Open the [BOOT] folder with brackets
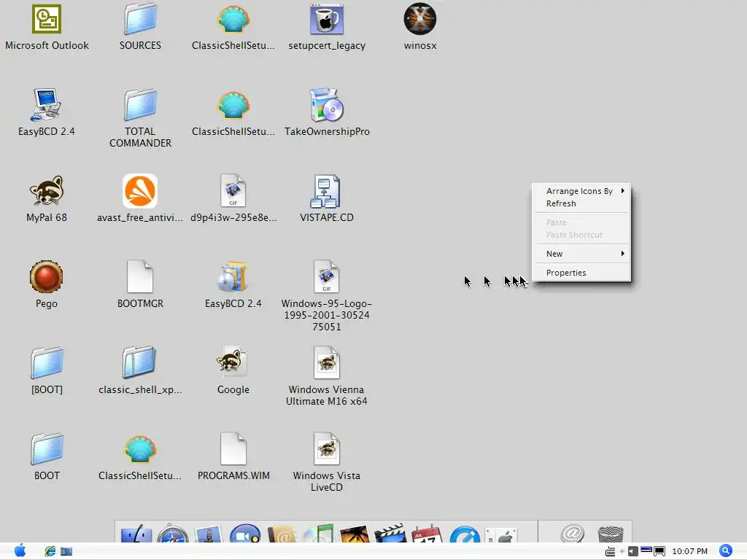The height and width of the screenshot is (560, 747). coord(47,363)
